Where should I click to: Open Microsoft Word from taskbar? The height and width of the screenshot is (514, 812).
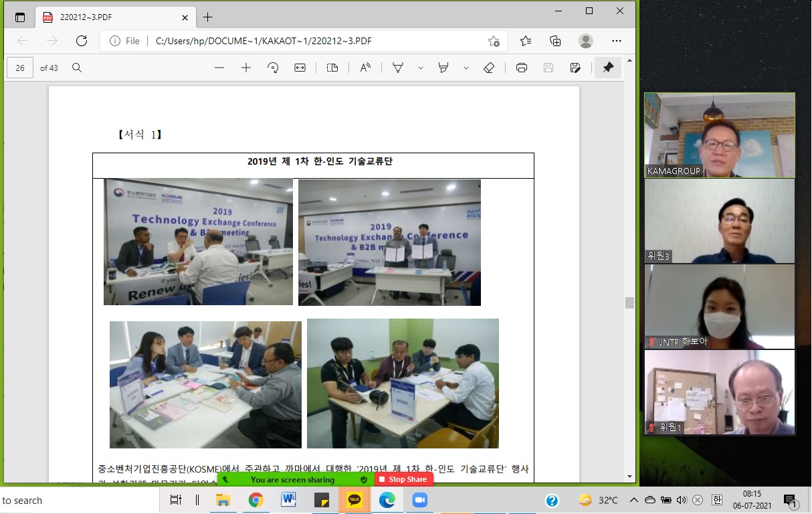pyautogui.click(x=289, y=500)
